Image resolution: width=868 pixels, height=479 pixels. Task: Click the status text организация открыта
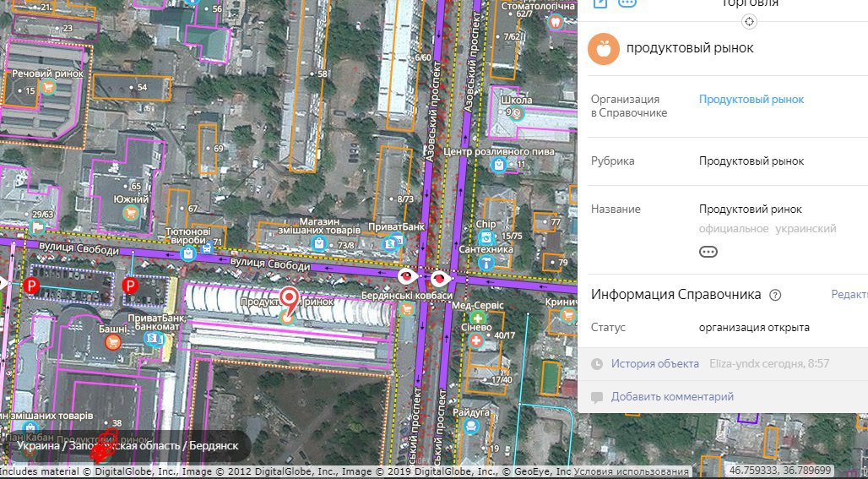[x=754, y=327]
